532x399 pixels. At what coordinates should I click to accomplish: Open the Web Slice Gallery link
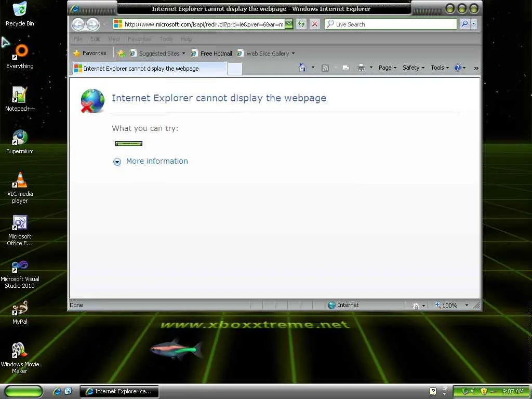pyautogui.click(x=266, y=54)
